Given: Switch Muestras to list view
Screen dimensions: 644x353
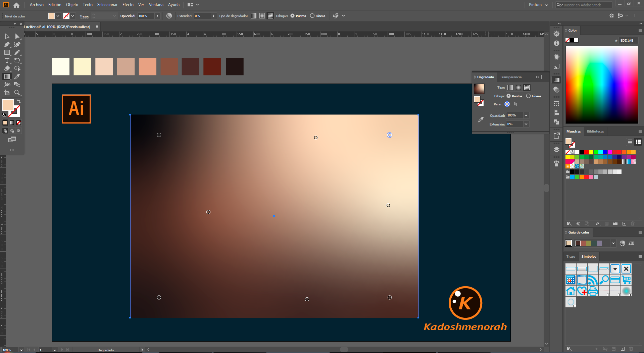Looking at the screenshot, I should [630, 142].
